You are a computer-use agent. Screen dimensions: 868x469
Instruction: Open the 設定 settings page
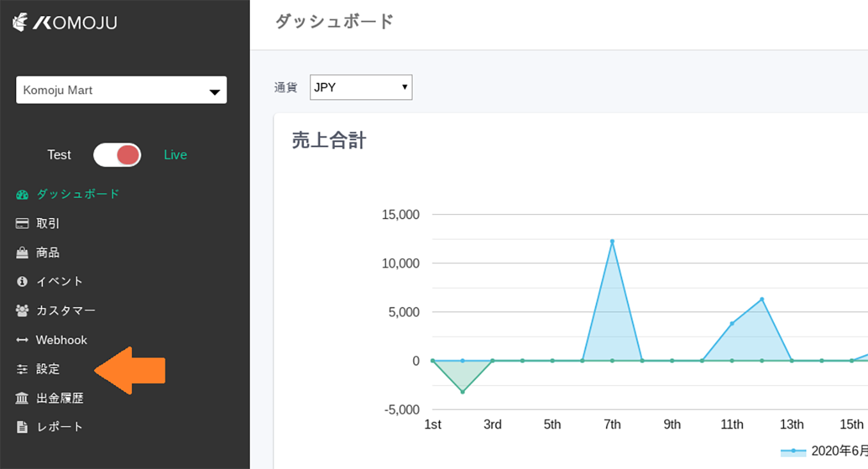48,369
